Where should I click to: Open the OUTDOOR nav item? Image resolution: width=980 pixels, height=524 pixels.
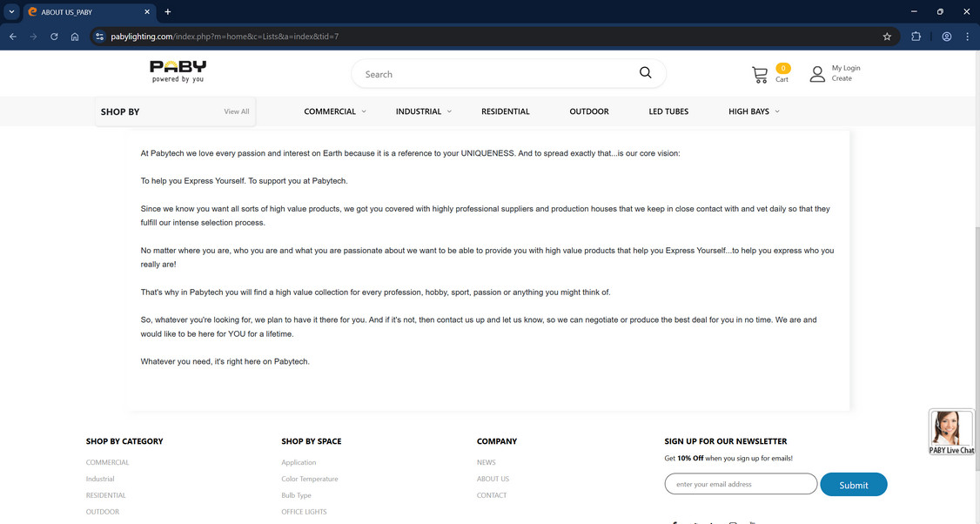588,111
